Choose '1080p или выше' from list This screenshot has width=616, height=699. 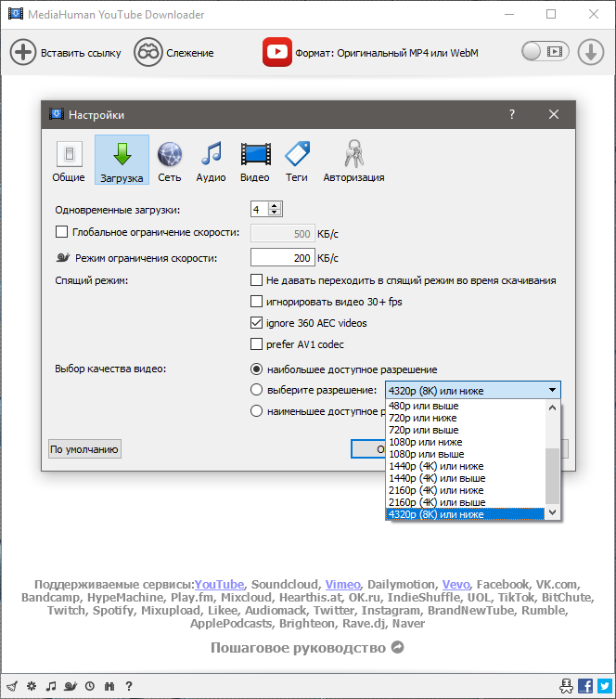pos(465,454)
